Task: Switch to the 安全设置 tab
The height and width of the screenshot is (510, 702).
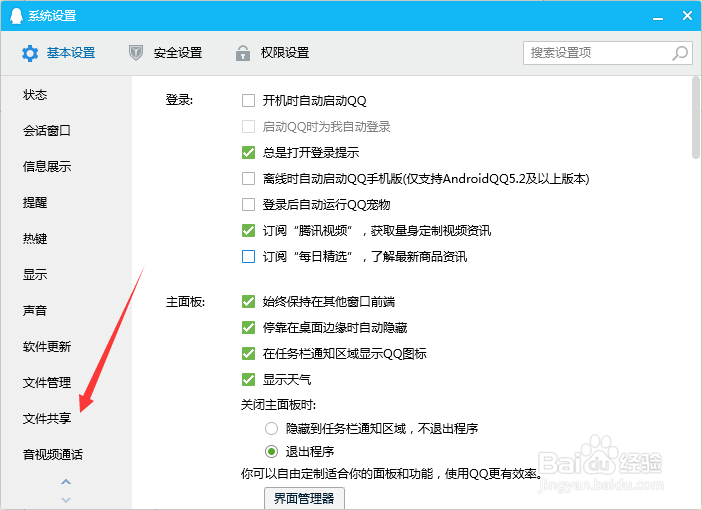Action: click(165, 53)
